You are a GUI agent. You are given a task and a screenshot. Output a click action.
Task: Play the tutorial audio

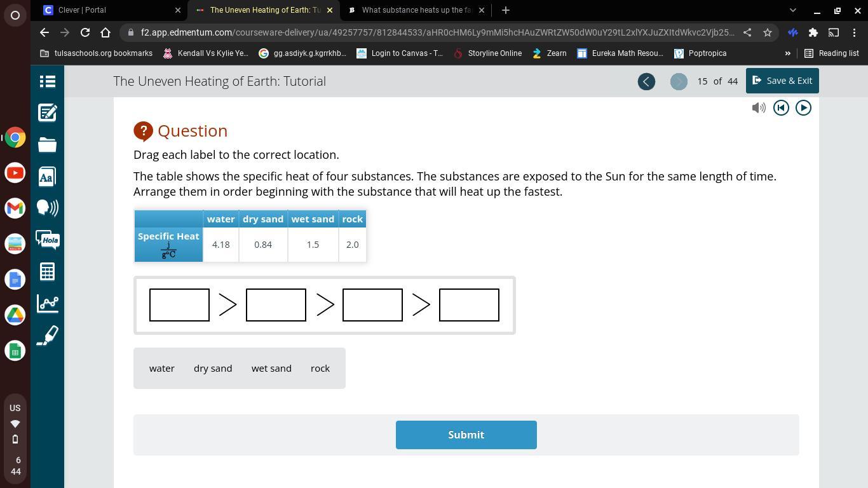coord(803,108)
